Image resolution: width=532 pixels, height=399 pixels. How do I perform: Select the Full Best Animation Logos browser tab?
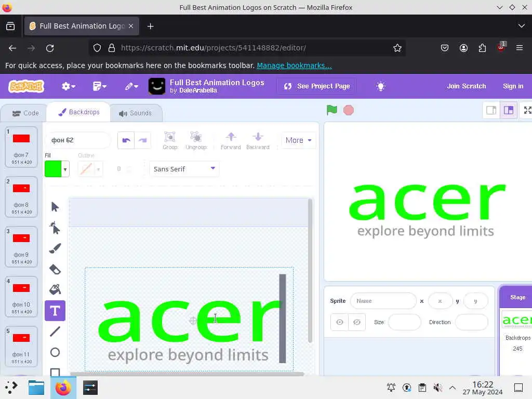coord(82,26)
